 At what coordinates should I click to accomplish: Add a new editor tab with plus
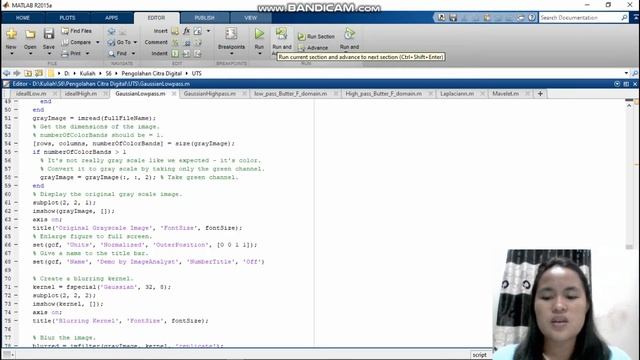click(540, 94)
